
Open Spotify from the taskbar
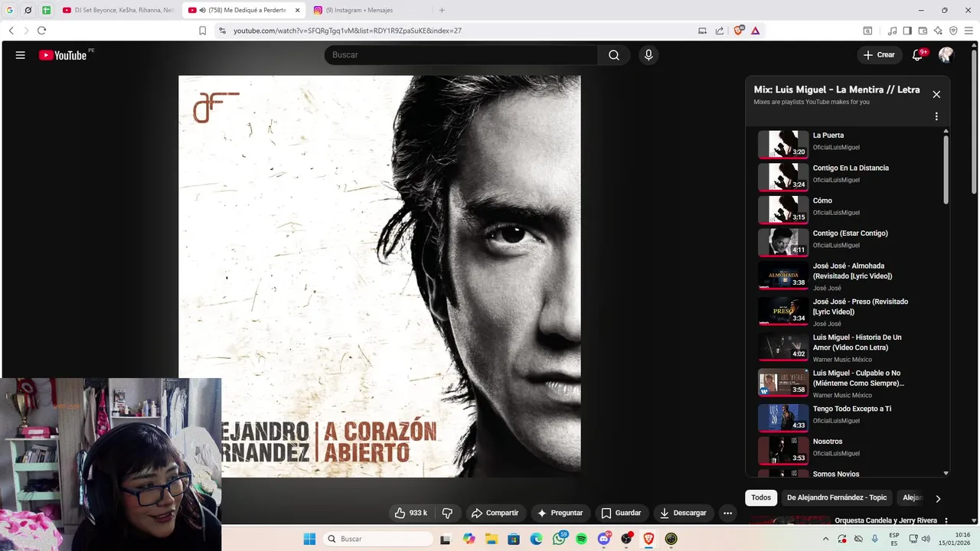coord(581,539)
